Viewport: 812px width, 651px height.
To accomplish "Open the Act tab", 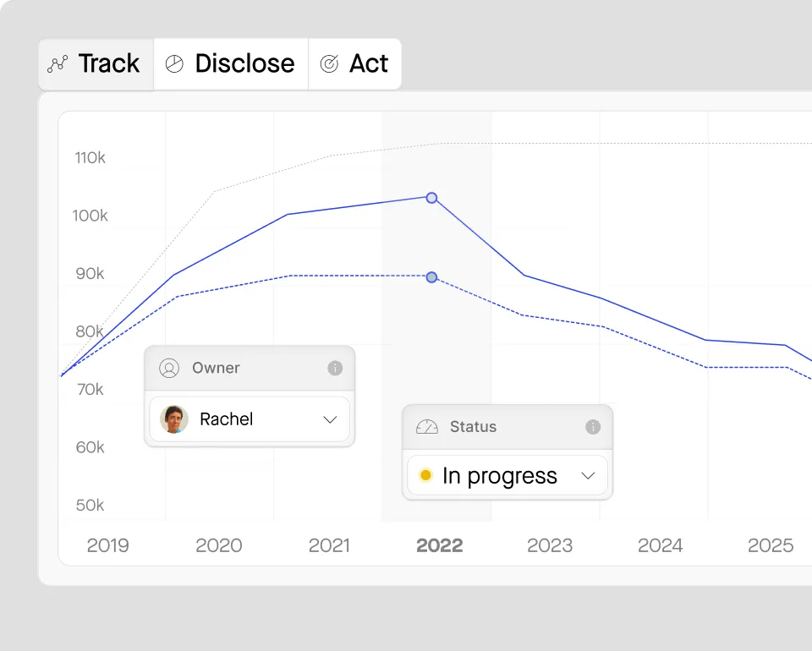I will [x=355, y=64].
